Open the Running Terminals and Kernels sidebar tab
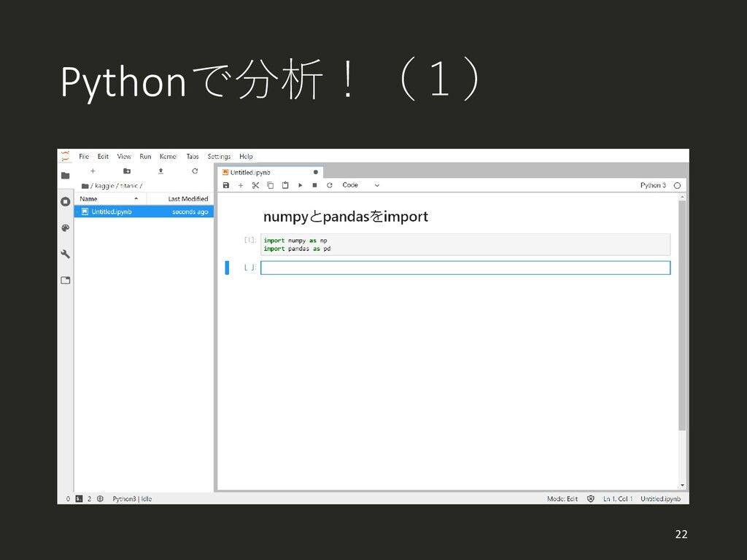 [66, 201]
